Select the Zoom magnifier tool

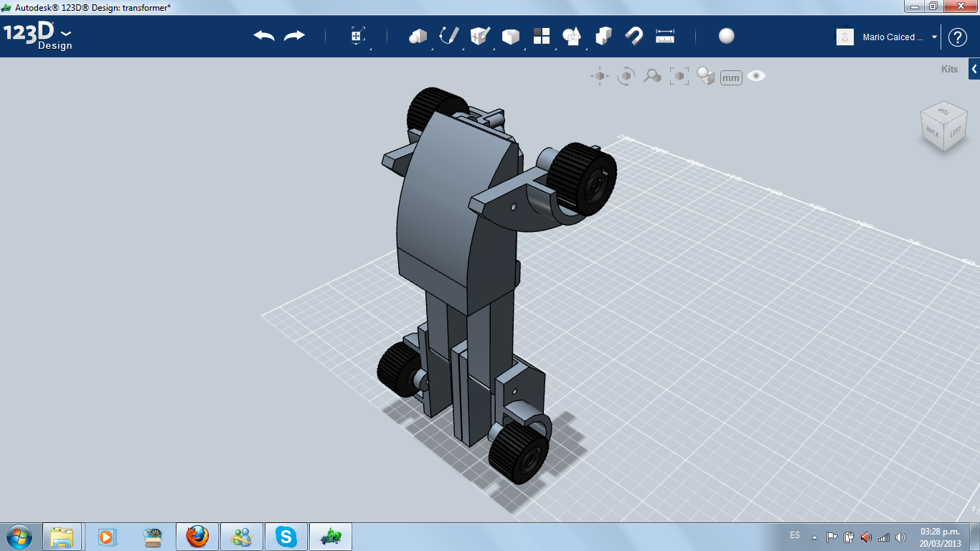pos(652,76)
